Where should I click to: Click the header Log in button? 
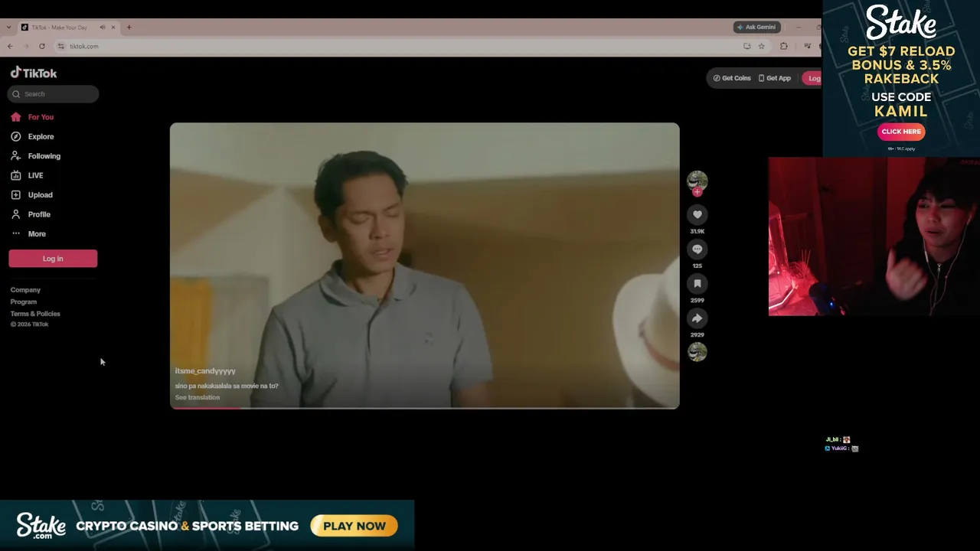click(x=812, y=78)
